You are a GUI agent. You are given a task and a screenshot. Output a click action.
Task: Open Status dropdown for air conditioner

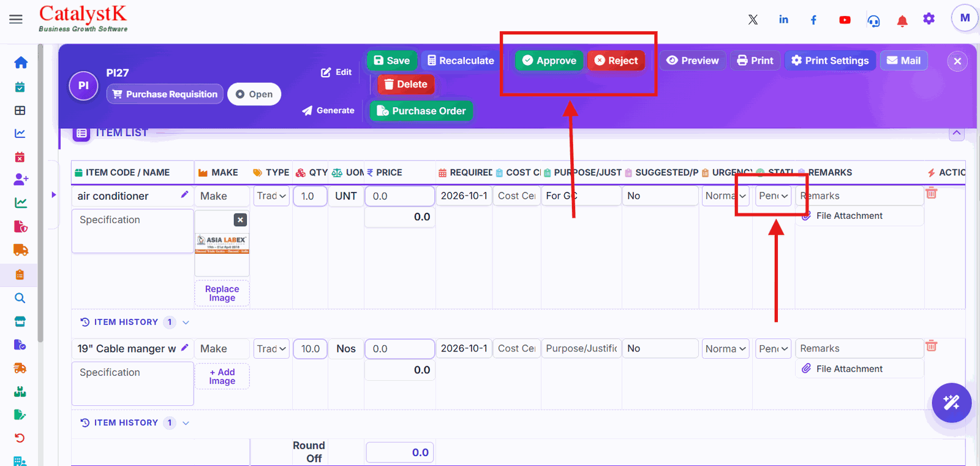tap(773, 196)
